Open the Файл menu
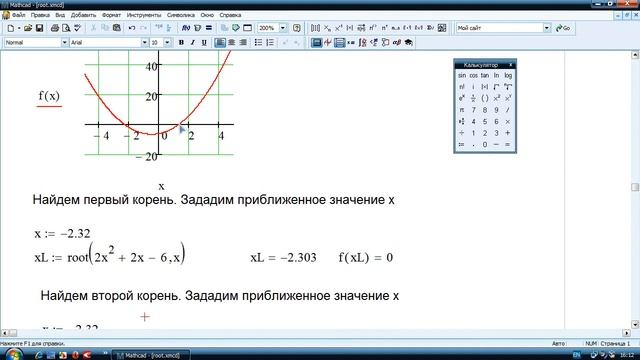640x360 pixels. pyautogui.click(x=18, y=15)
